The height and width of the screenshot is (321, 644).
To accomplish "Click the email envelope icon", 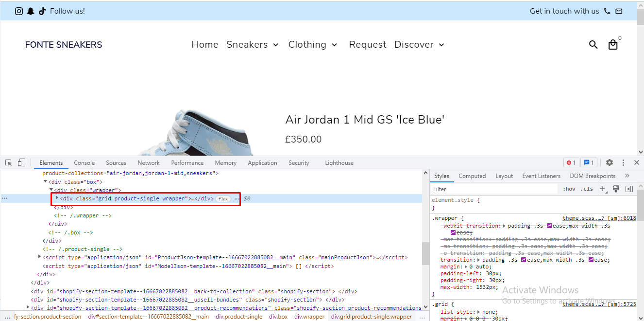I will coord(619,11).
